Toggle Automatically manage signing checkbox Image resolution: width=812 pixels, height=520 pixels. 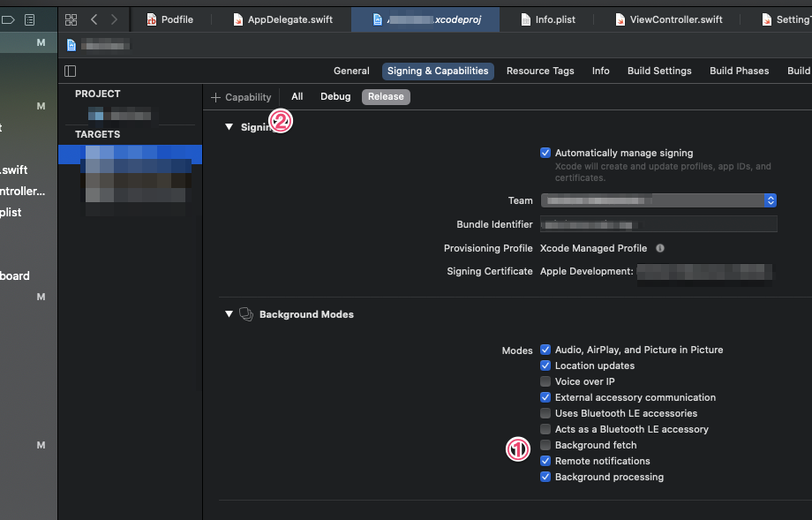(545, 153)
